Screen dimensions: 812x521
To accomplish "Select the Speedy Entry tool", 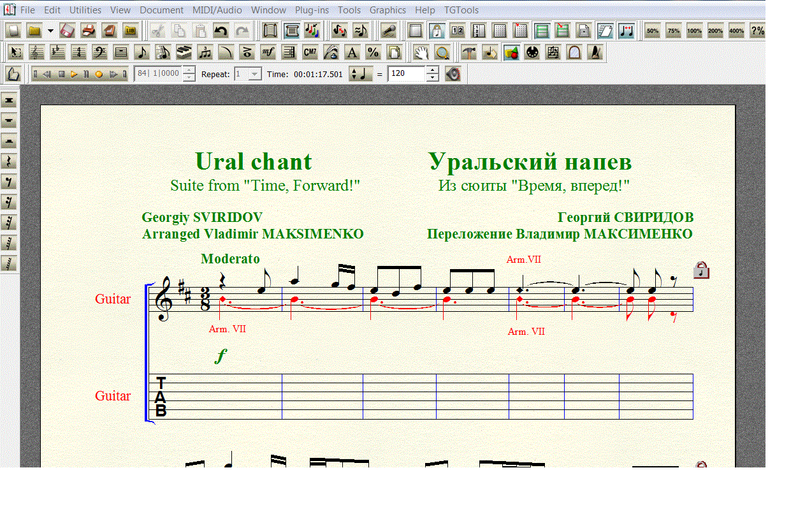I will click(x=163, y=52).
